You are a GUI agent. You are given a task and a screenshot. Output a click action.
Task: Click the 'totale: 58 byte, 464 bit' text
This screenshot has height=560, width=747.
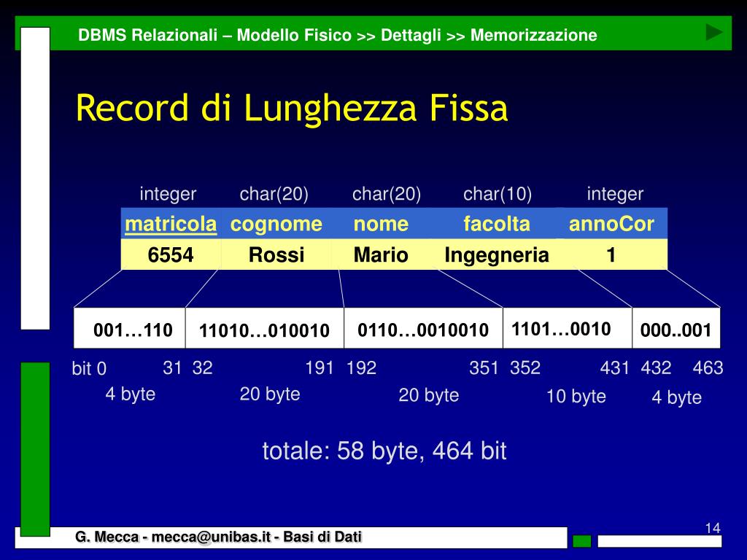coord(384,451)
